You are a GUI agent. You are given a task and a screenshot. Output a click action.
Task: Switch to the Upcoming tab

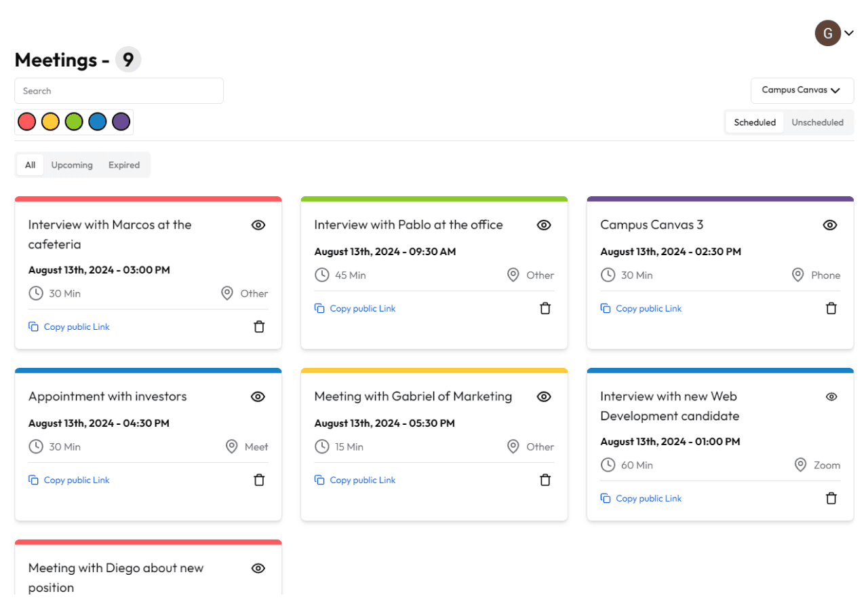click(72, 165)
